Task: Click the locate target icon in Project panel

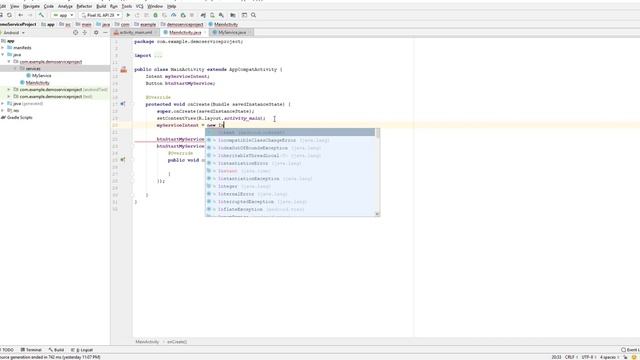Action: 76,32
